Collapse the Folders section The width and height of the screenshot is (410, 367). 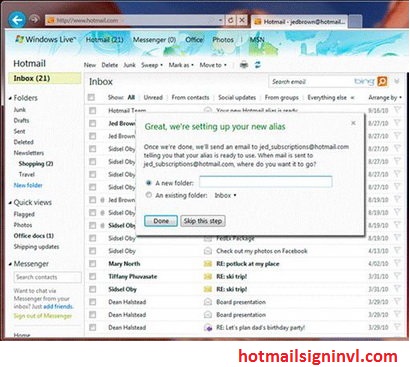tap(10, 98)
